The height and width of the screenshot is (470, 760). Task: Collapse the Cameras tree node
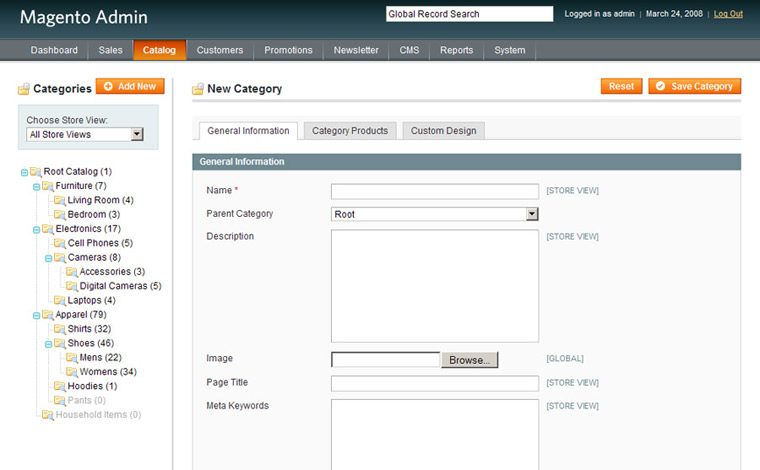pos(48,258)
